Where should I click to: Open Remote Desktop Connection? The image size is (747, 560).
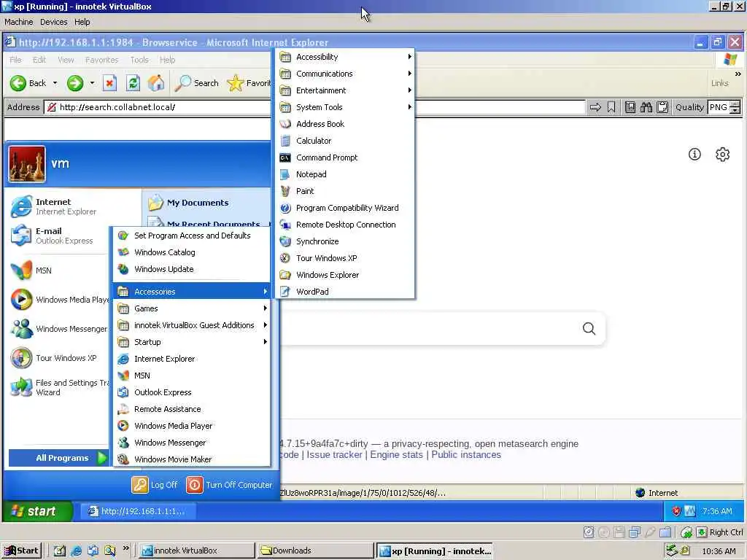tap(345, 225)
